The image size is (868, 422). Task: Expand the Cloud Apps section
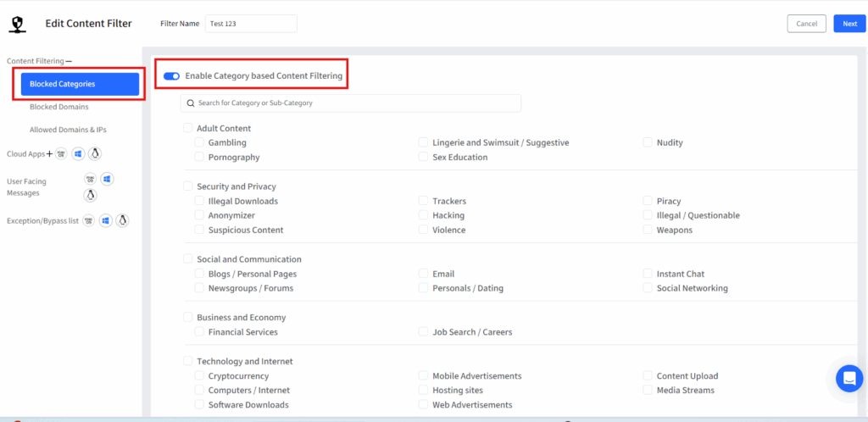tap(49, 154)
